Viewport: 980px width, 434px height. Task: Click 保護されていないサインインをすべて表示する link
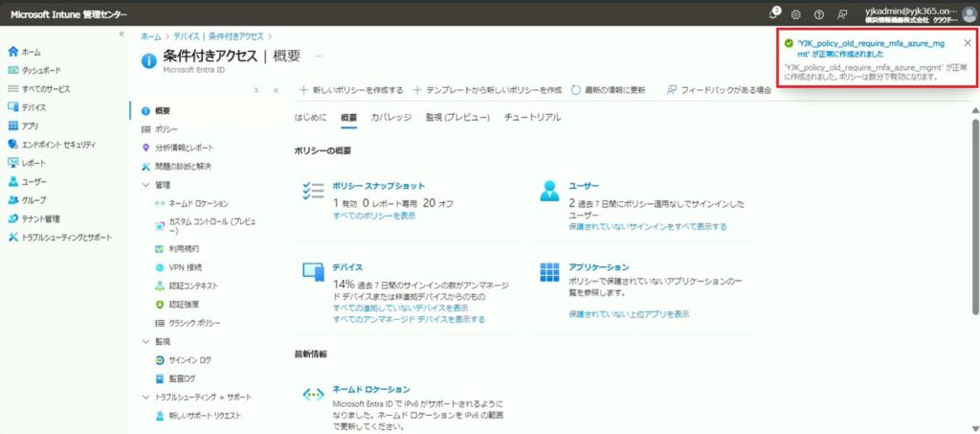[x=648, y=227]
